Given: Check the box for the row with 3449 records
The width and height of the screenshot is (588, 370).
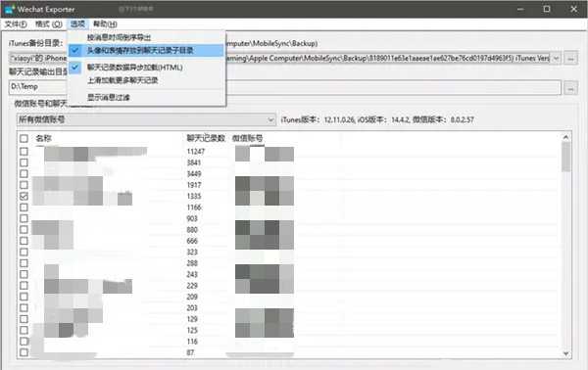Looking at the screenshot, I should (x=24, y=174).
